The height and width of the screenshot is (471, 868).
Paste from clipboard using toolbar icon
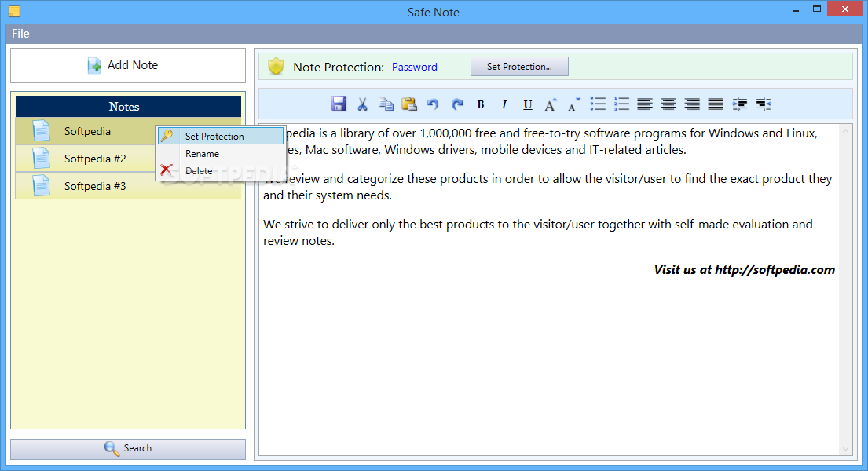(x=409, y=104)
